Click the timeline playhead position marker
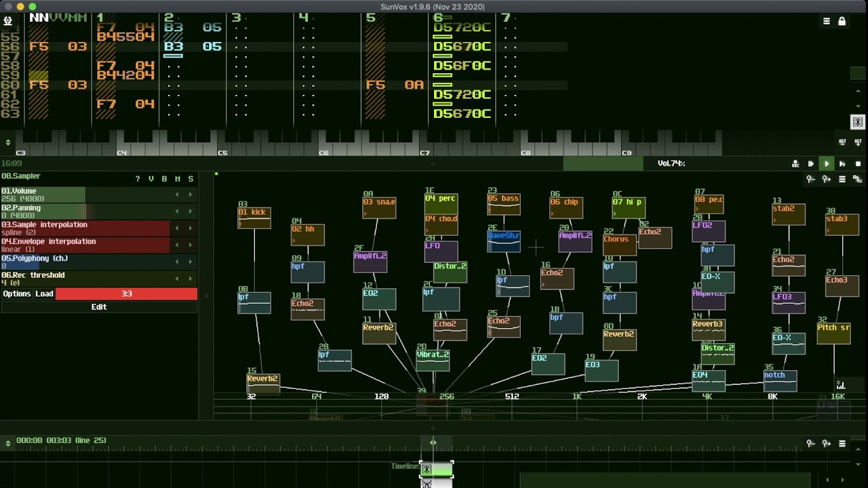This screenshot has width=868, height=488. tap(433, 443)
